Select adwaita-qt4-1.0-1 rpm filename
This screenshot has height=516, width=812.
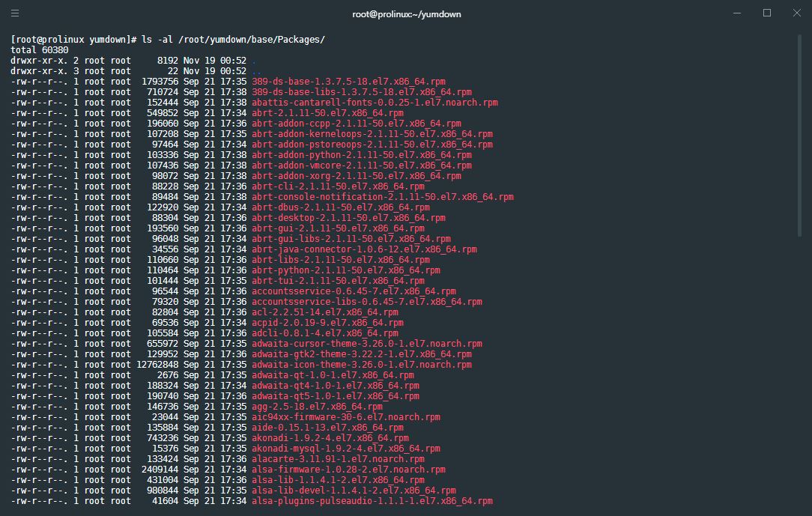pos(336,386)
